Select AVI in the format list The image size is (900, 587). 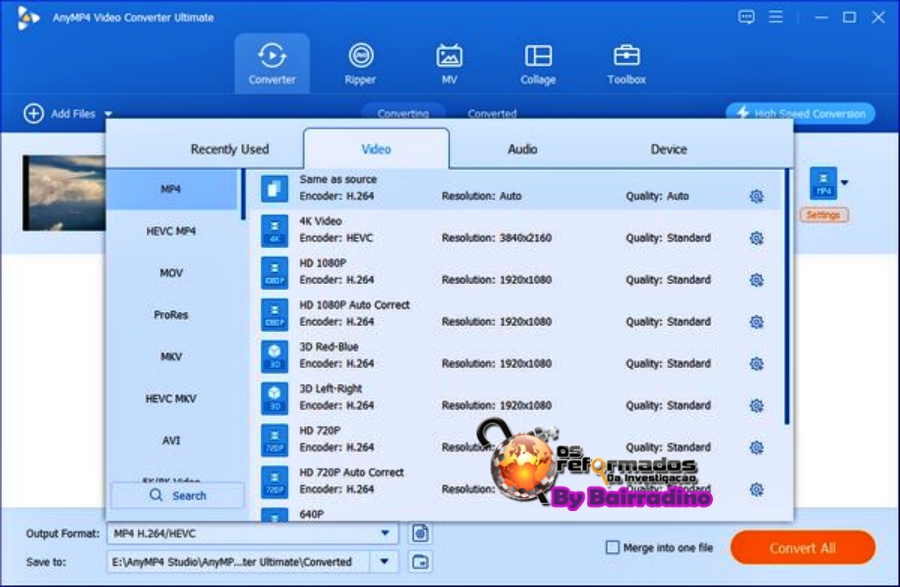pyautogui.click(x=171, y=441)
